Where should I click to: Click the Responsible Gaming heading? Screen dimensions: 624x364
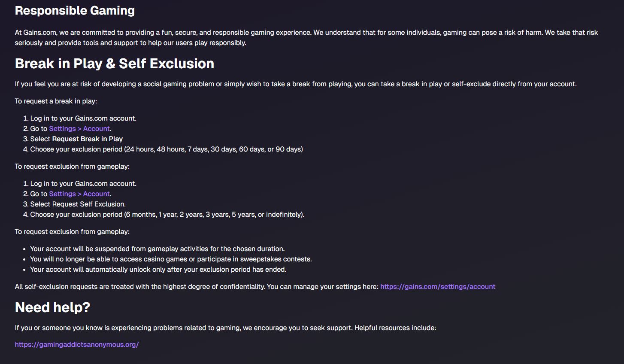(75, 11)
